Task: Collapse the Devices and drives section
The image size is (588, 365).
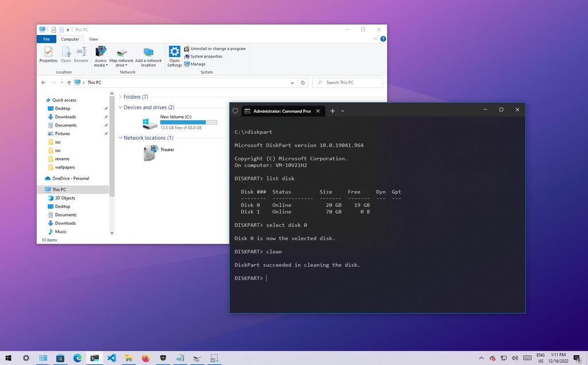Action: 120,107
